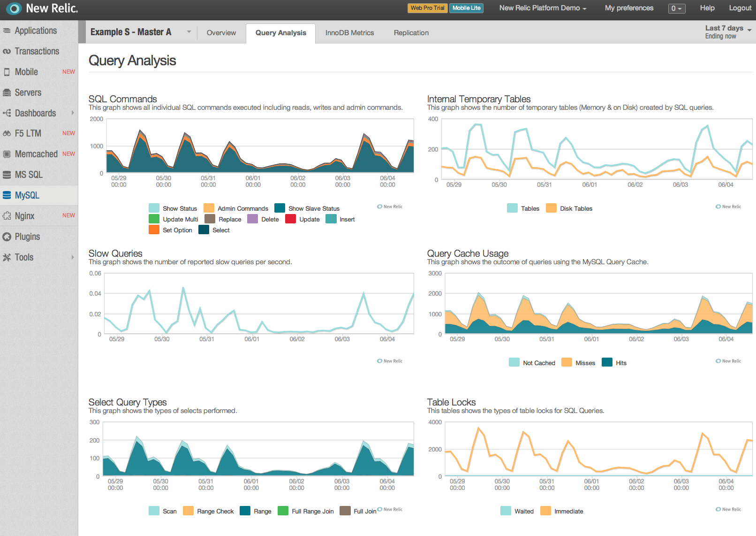Image resolution: width=756 pixels, height=536 pixels.
Task: Switch to the InnoDB Metrics tab
Action: point(350,33)
